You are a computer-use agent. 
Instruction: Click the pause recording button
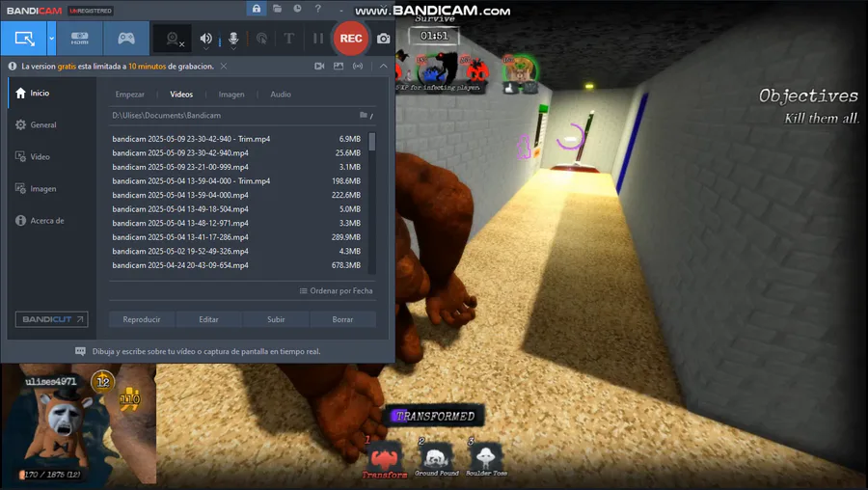click(317, 39)
